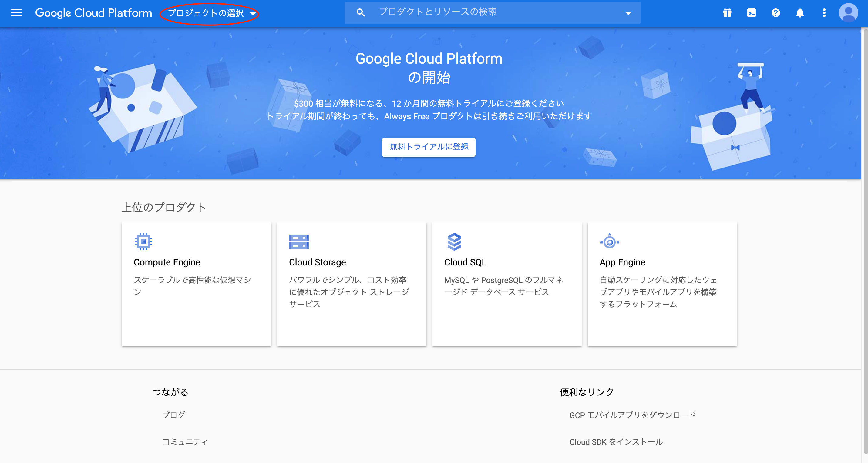This screenshot has height=463, width=868.
Task: Expand the search bar dropdown arrow
Action: [x=628, y=13]
